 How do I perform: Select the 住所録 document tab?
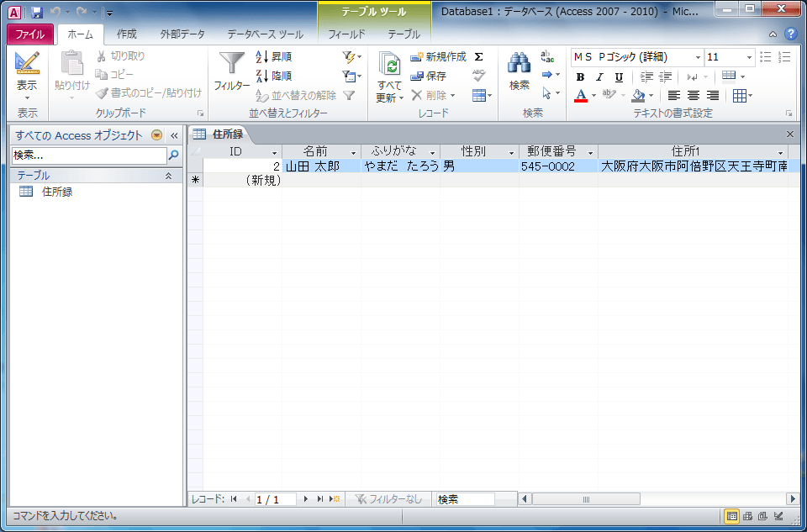tap(219, 134)
